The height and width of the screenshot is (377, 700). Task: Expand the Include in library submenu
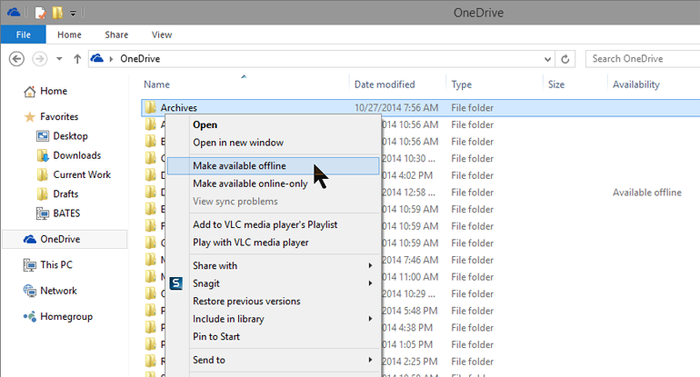click(273, 319)
